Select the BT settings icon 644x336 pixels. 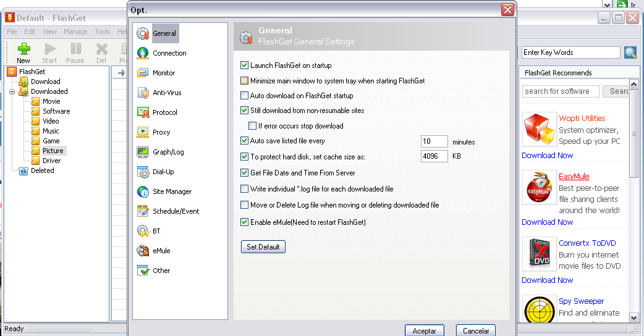[x=143, y=231]
